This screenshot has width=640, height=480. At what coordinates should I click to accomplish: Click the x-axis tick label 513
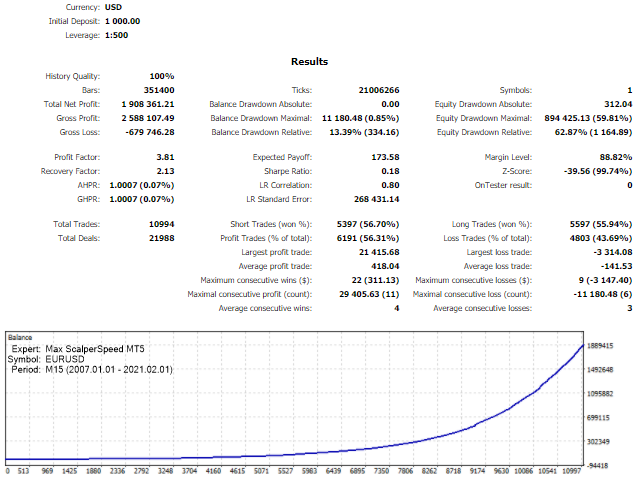pos(23,471)
